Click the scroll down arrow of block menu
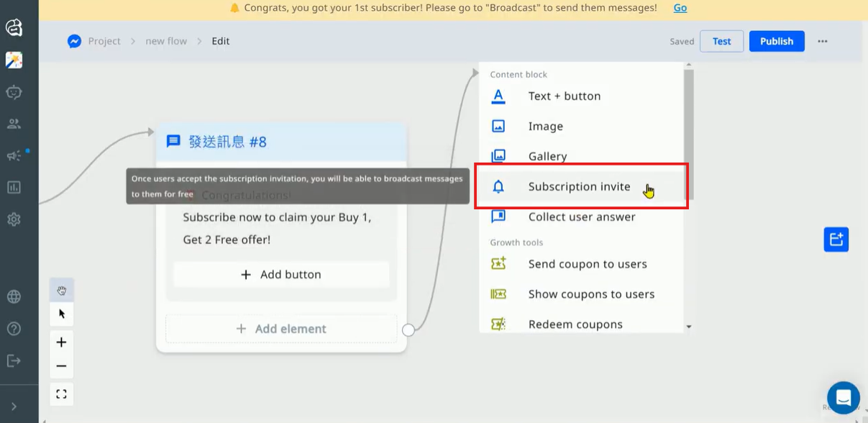The height and width of the screenshot is (423, 868). (x=688, y=327)
